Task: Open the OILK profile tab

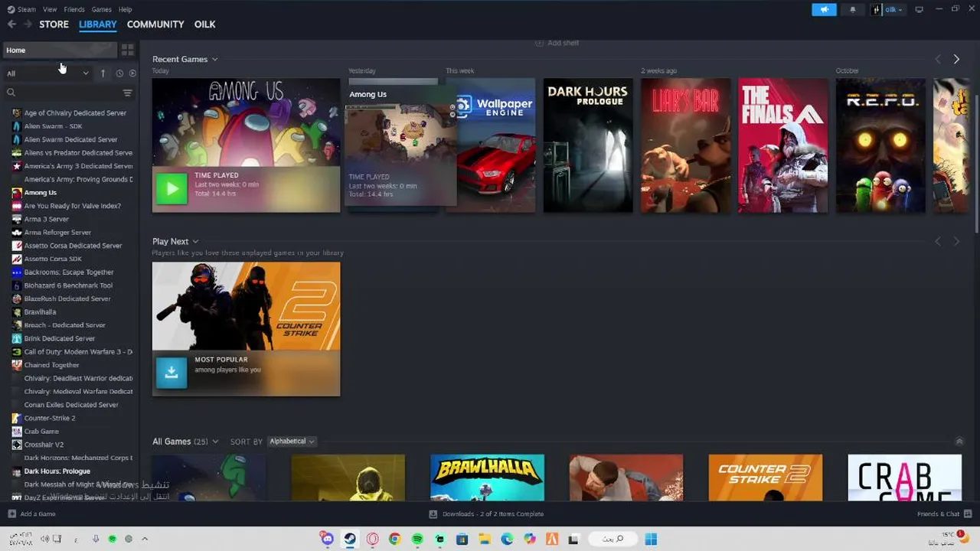Action: (204, 24)
